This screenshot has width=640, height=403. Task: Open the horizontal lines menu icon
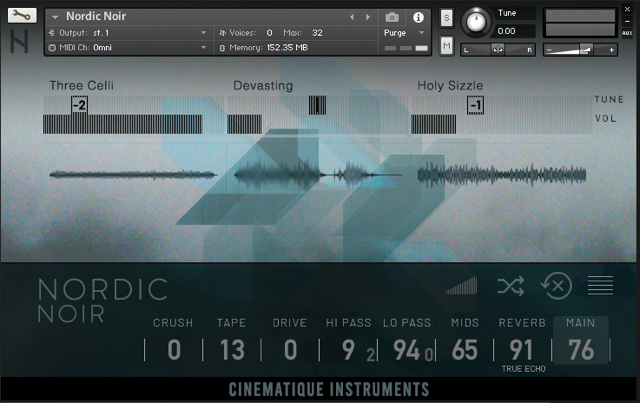pos(601,286)
